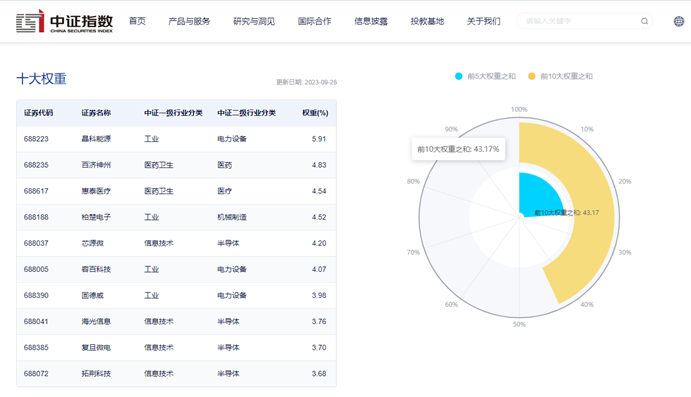The image size is (691, 397).
Task: Click the 证券代码 column header
Action: coord(38,113)
